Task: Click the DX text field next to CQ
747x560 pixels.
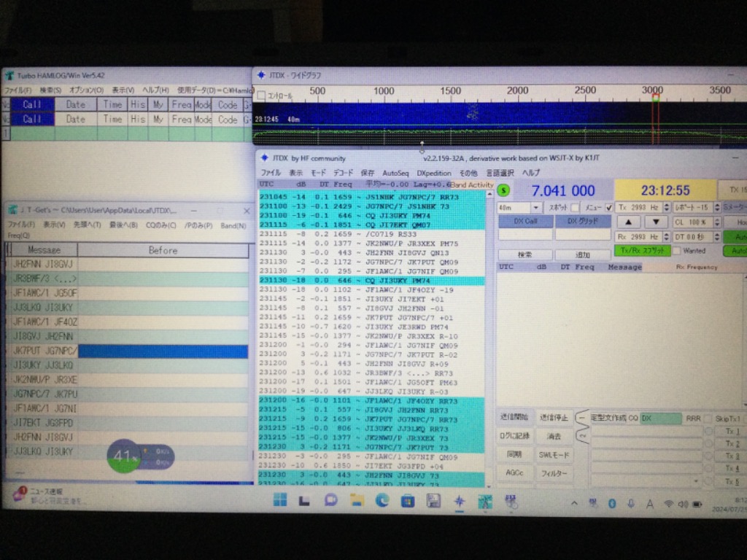Action: pyautogui.click(x=661, y=418)
